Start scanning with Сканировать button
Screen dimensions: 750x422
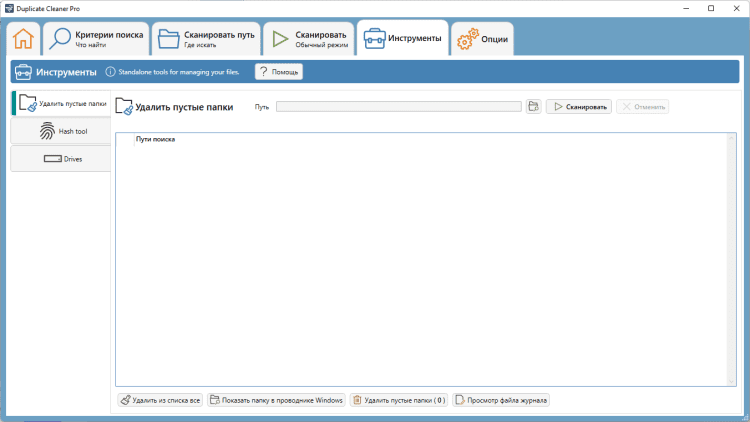[x=579, y=107]
